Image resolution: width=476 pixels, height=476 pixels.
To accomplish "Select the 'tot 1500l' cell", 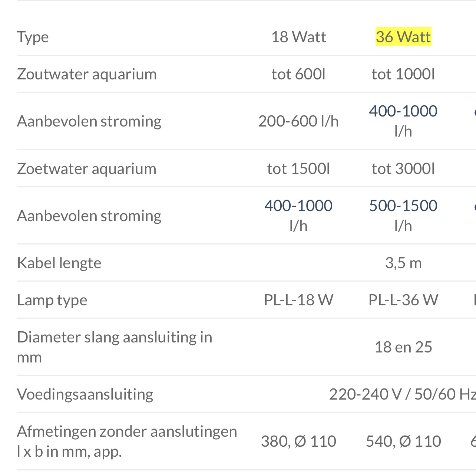I will pos(298,168).
